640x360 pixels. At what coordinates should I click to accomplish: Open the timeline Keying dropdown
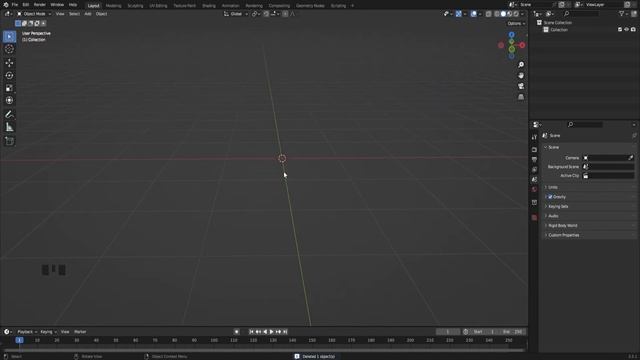click(48, 332)
